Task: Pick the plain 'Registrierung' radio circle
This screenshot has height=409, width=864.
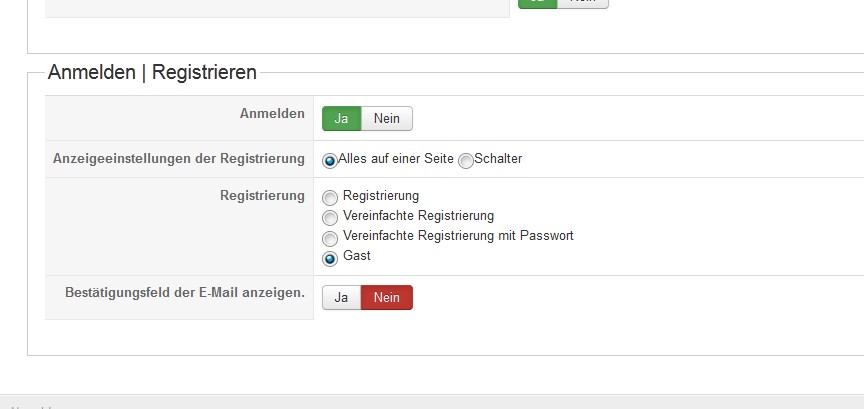Action: click(330, 198)
